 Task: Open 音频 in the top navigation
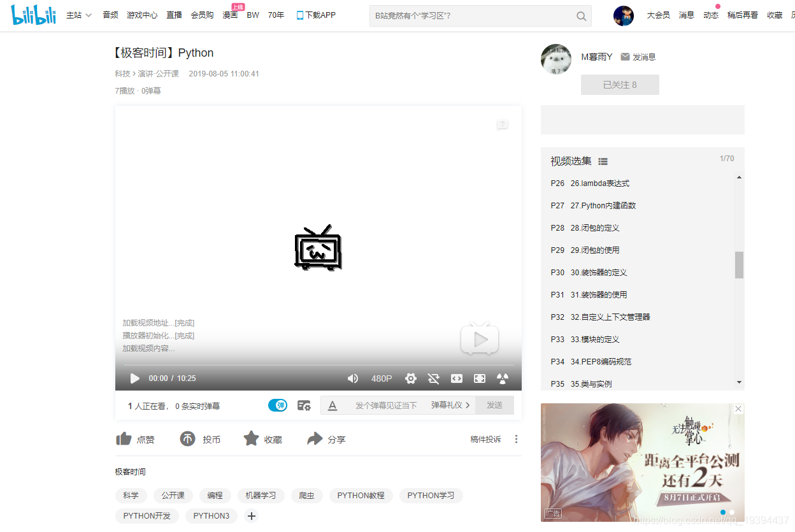(110, 15)
